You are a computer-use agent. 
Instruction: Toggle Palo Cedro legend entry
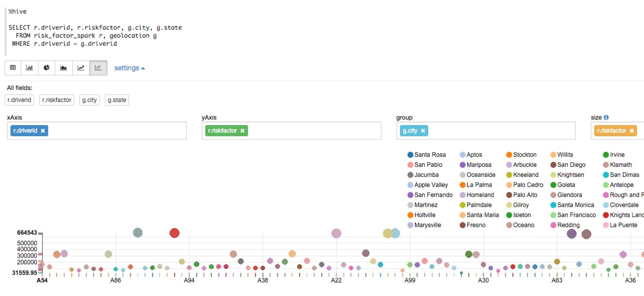click(525, 185)
